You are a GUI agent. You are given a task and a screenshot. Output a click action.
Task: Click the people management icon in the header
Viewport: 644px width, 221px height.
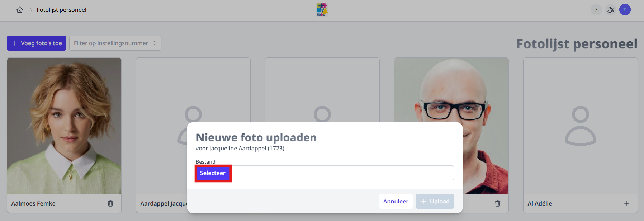coord(611,10)
